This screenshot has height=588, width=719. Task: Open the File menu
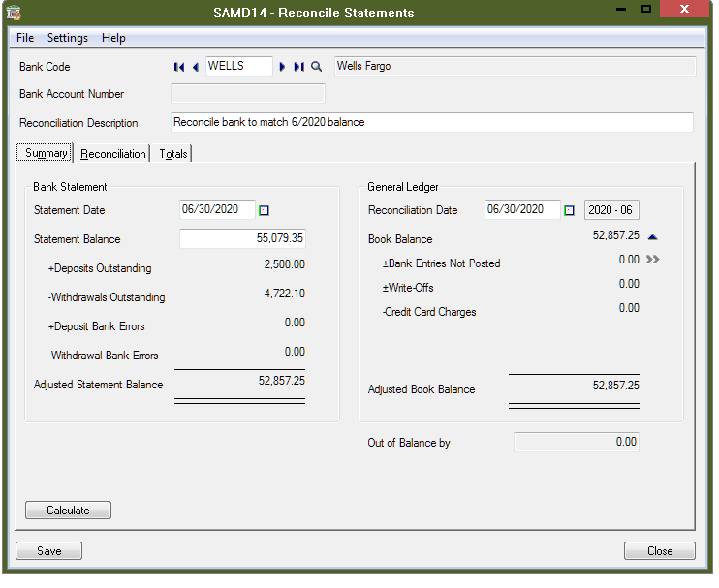pyautogui.click(x=25, y=38)
